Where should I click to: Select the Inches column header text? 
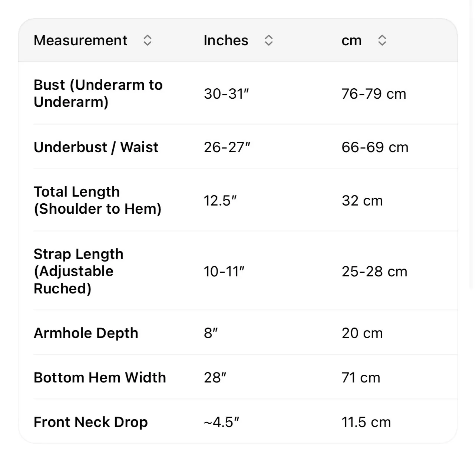[226, 40]
